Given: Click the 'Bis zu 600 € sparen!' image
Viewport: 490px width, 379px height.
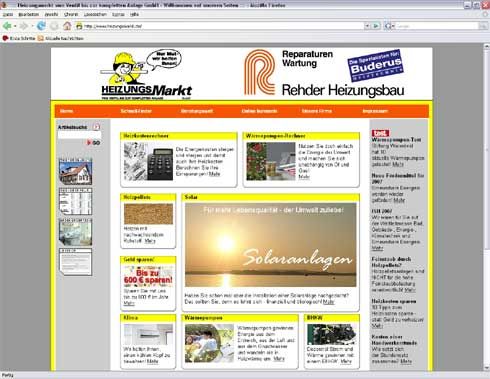Looking at the screenshot, I should [148, 276].
